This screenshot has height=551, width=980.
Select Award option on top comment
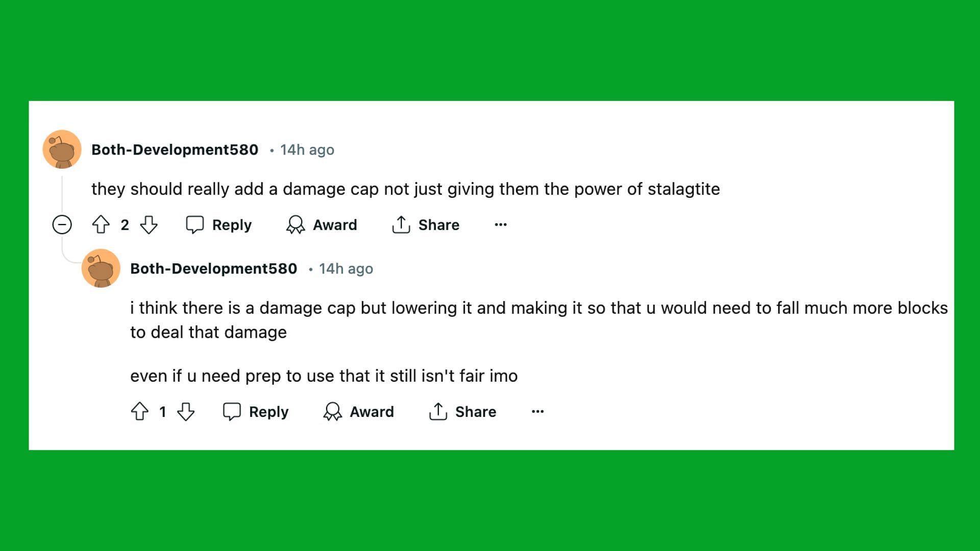pos(322,224)
